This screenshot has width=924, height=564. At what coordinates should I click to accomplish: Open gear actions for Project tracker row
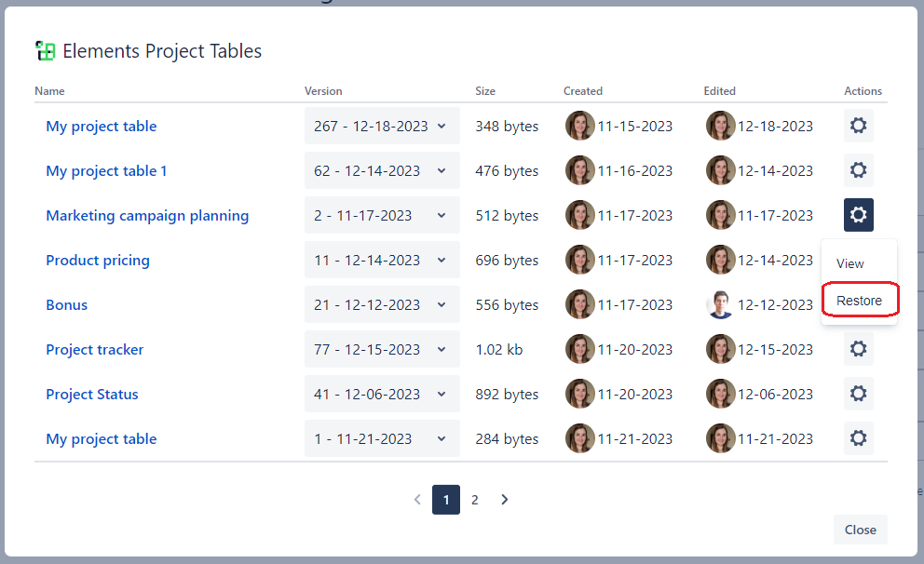point(858,350)
